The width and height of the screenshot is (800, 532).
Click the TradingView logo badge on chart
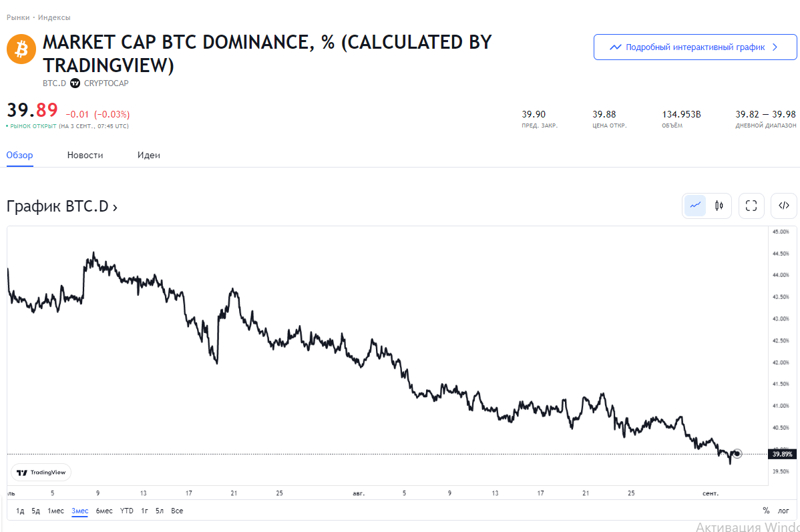[x=41, y=473]
